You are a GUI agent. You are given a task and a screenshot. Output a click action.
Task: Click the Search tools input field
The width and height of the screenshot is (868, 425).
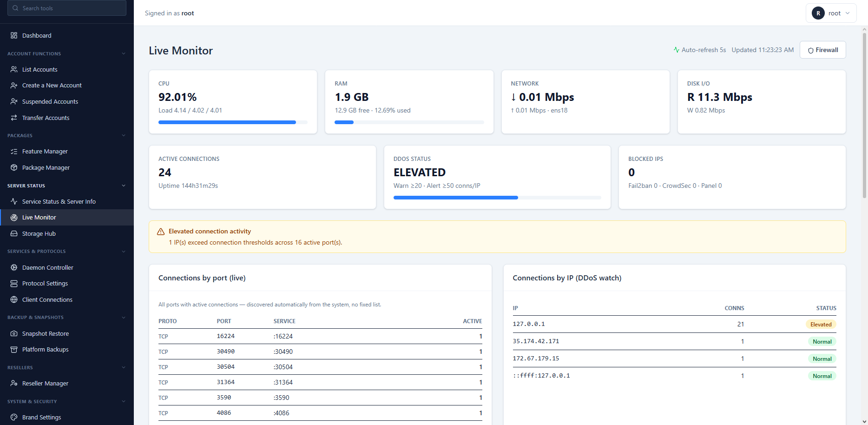click(67, 8)
